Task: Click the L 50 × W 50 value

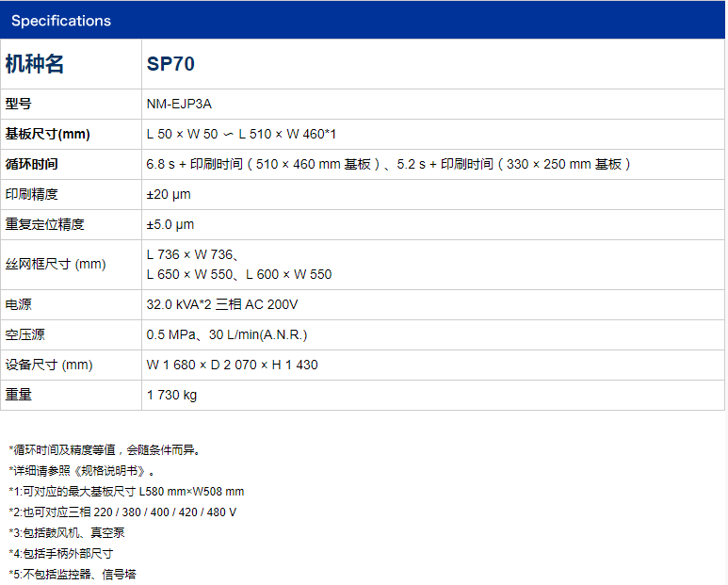Action: [241, 134]
